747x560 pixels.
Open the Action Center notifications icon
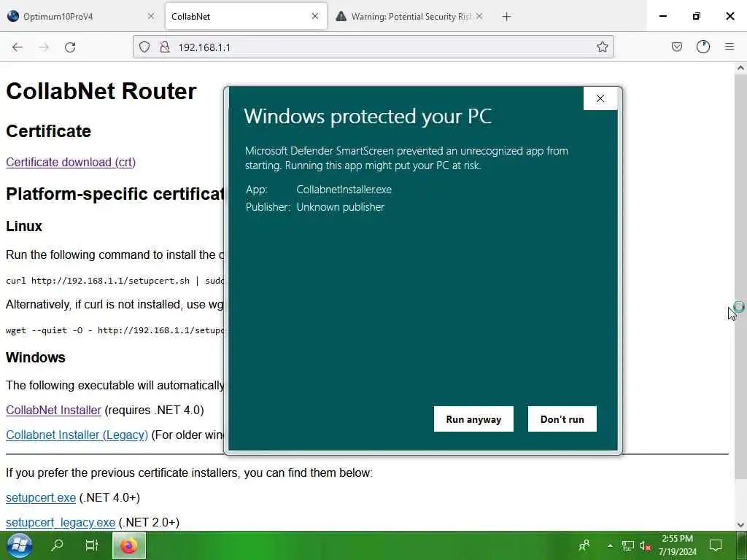click(x=716, y=545)
